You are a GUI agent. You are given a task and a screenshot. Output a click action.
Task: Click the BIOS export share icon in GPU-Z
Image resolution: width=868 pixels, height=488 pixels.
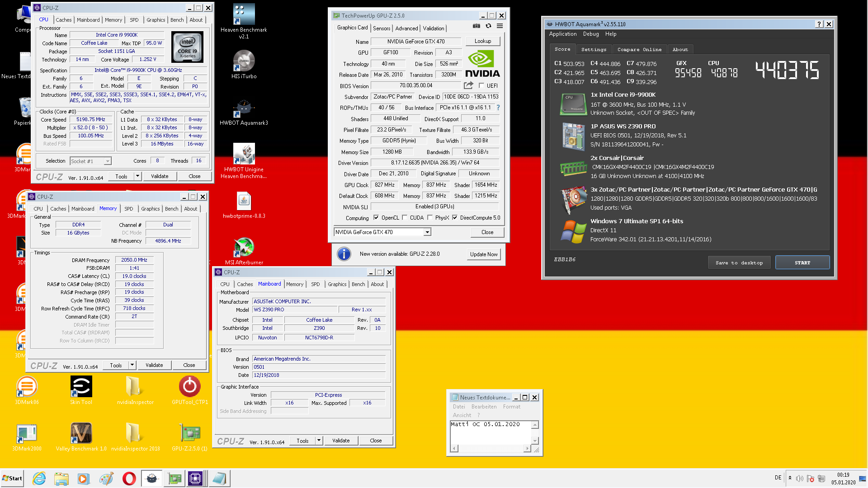coord(468,85)
